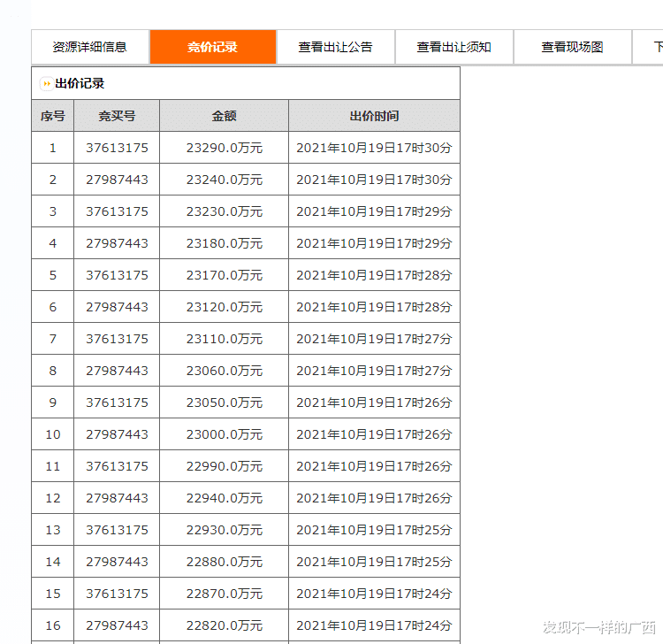Click the arrow icon beside 出价记录

(x=47, y=84)
